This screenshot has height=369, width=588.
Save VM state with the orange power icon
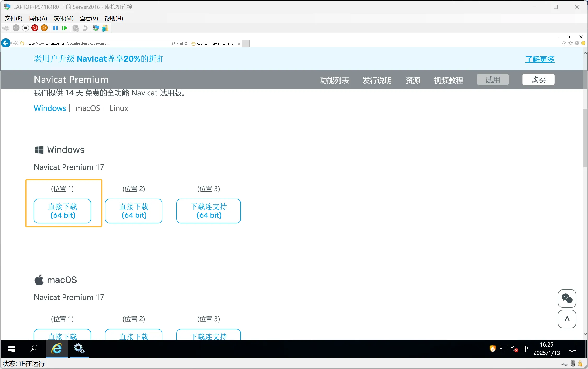point(44,28)
